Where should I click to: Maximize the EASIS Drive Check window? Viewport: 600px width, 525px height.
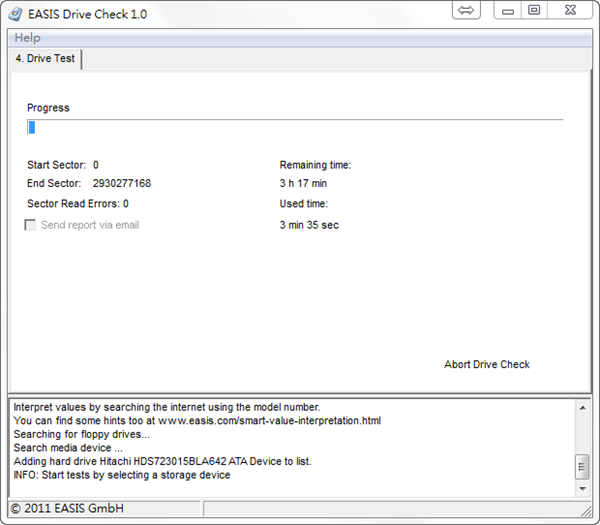(x=534, y=10)
